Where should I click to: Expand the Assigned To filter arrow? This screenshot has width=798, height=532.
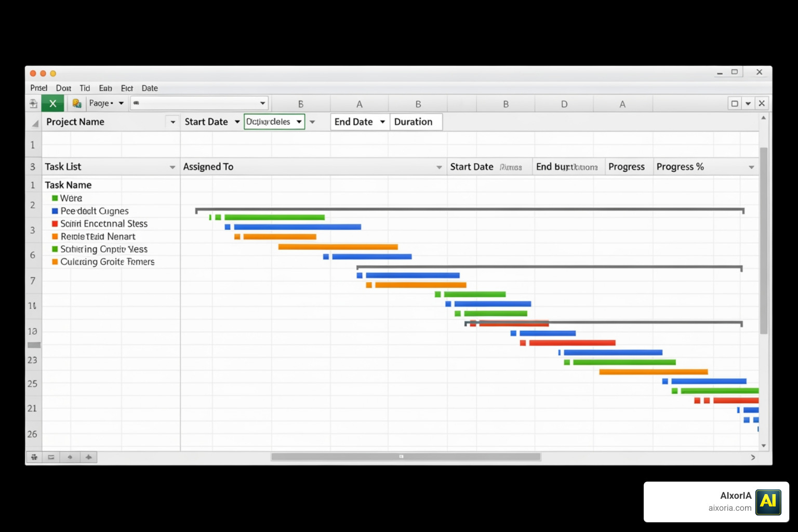[x=439, y=167]
